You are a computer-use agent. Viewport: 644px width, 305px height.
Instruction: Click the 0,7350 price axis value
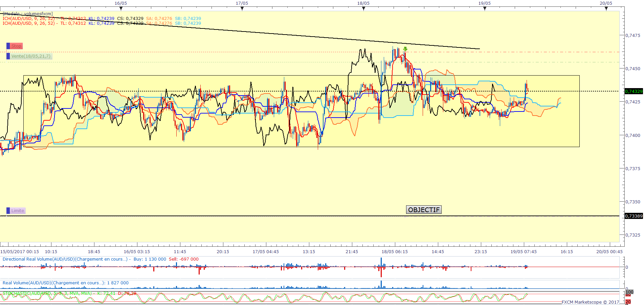[x=633, y=202]
